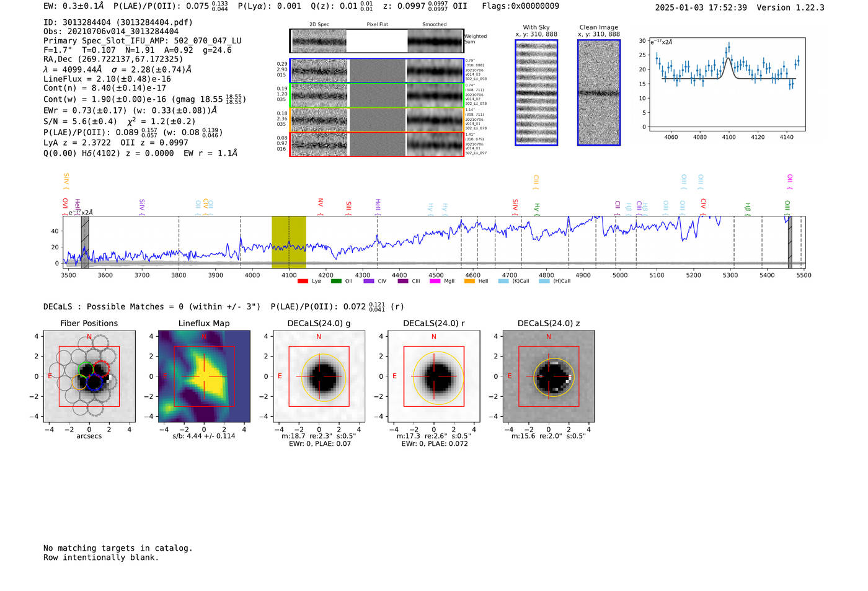
Task: Click the 2D Spec column heading
Action: 319,25
